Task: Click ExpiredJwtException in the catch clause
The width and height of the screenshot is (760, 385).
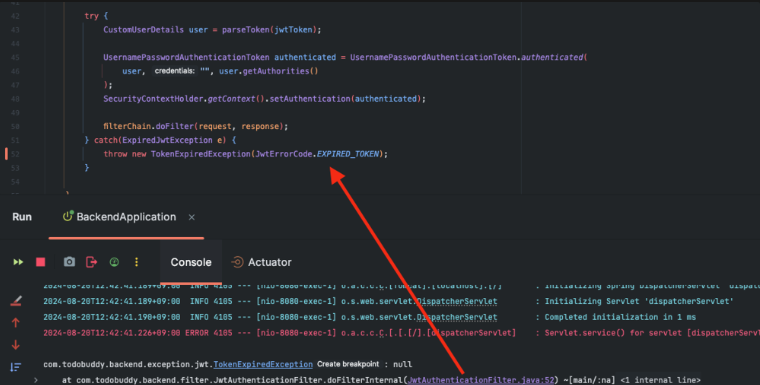Action: click(x=167, y=140)
